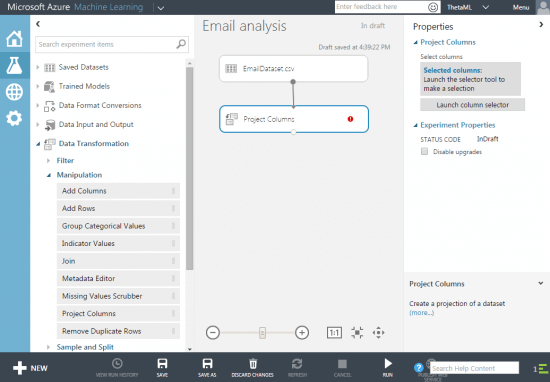
Task: Select Remove Duplicate Rows module
Action: pyautogui.click(x=118, y=331)
